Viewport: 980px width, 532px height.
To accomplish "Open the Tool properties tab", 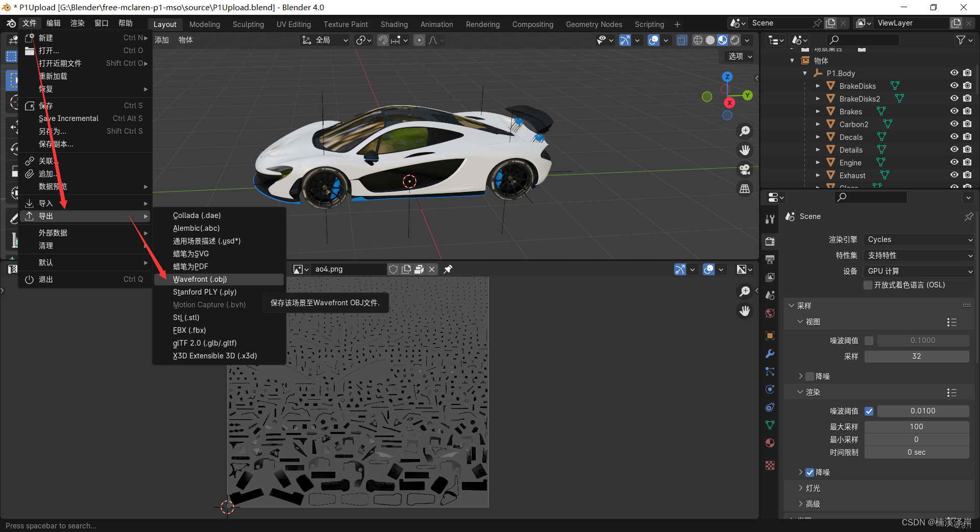I will click(770, 219).
